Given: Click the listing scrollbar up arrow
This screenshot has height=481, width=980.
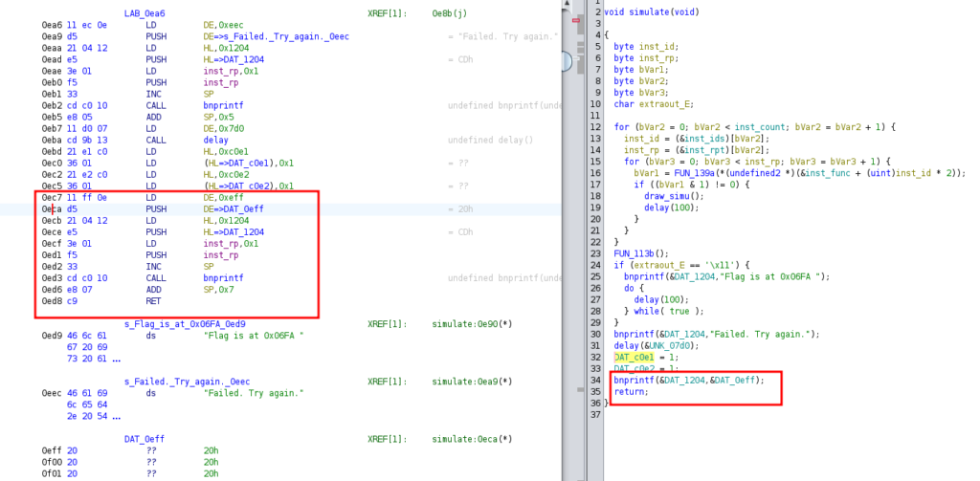Looking at the screenshot, I should point(566,5).
